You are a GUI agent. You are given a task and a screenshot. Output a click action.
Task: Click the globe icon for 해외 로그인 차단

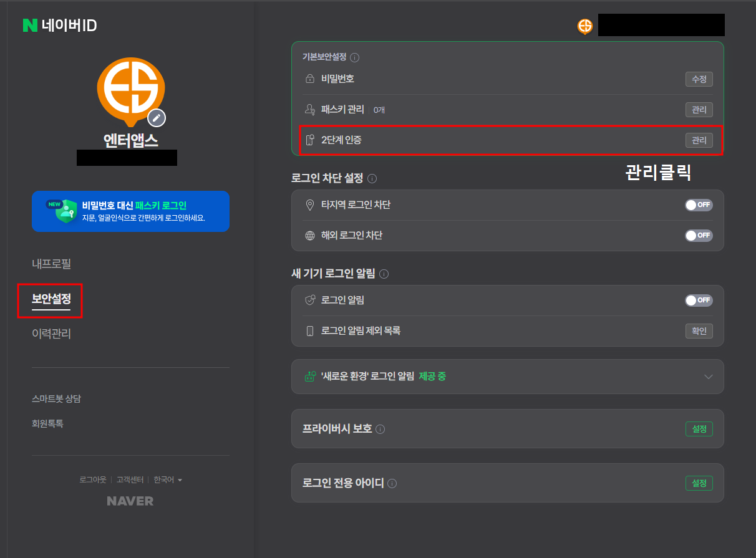[x=309, y=236]
